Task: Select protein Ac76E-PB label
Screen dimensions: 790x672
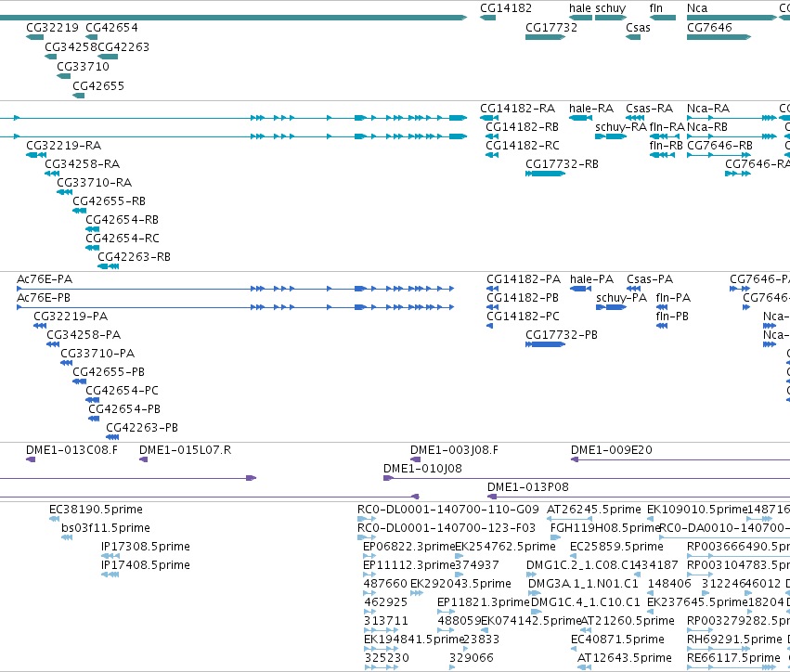Action: [44, 298]
